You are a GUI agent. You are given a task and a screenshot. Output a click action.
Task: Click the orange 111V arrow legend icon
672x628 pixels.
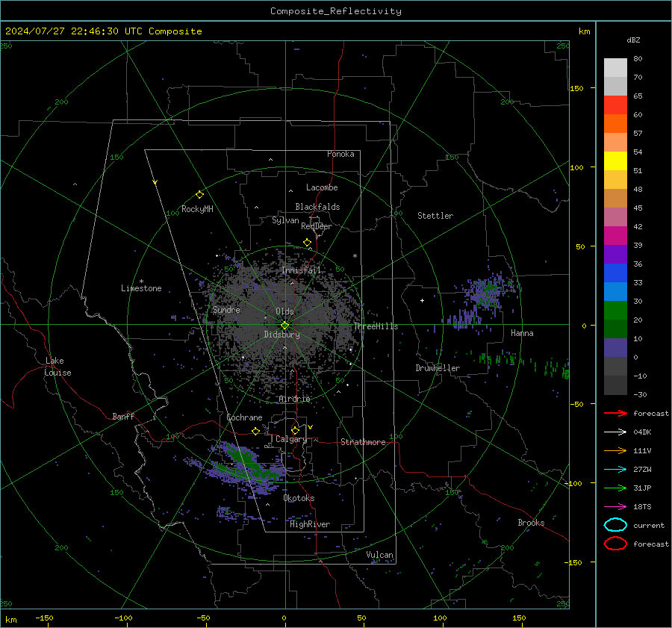pos(615,450)
